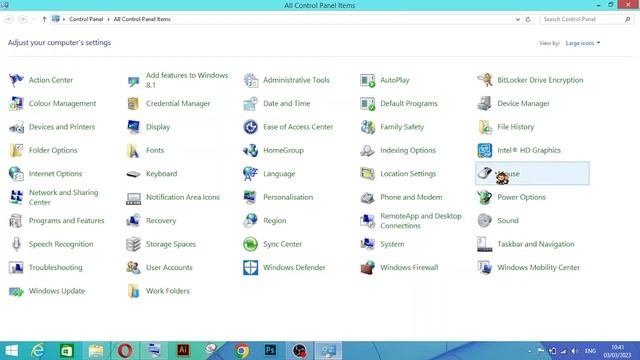Open the Network and Sharing Center icon

point(16,197)
